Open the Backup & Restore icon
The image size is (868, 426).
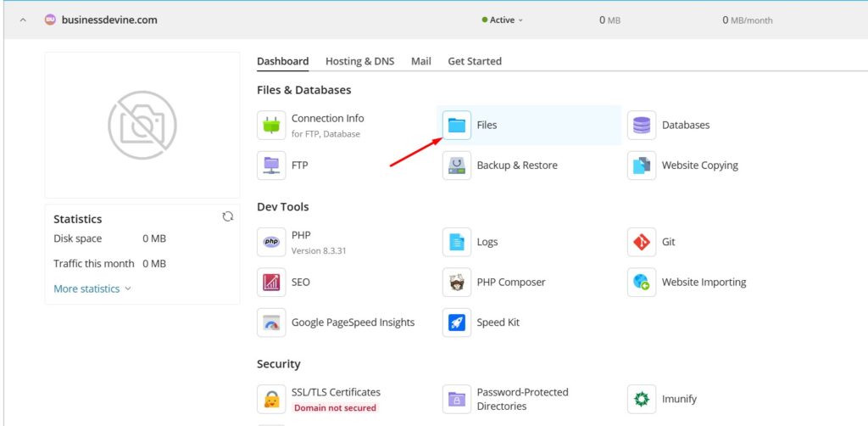(x=457, y=165)
